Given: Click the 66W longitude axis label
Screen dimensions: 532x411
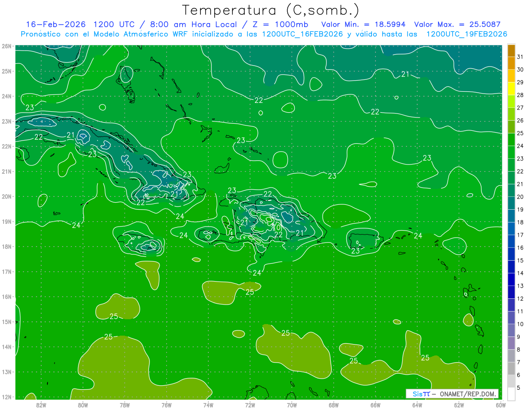Looking at the screenshot, I should click(x=376, y=405).
